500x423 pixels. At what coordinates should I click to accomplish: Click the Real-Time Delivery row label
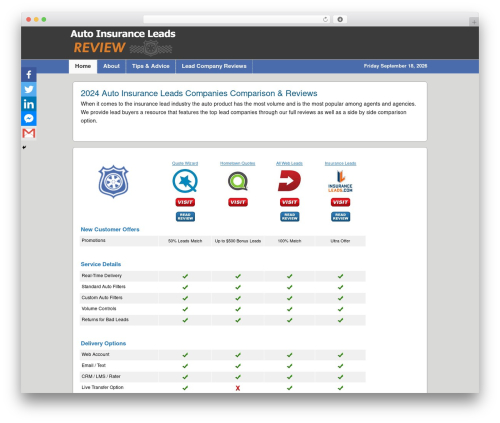tap(102, 276)
